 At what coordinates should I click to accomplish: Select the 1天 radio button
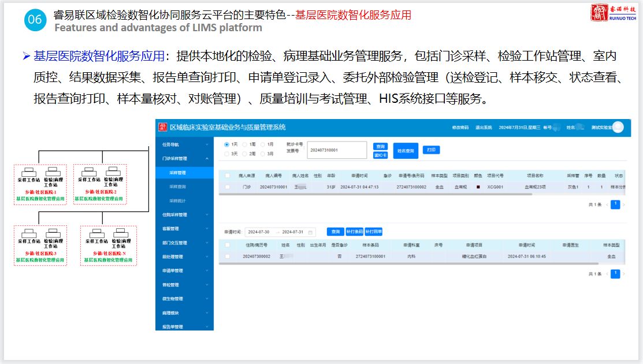tap(226, 144)
